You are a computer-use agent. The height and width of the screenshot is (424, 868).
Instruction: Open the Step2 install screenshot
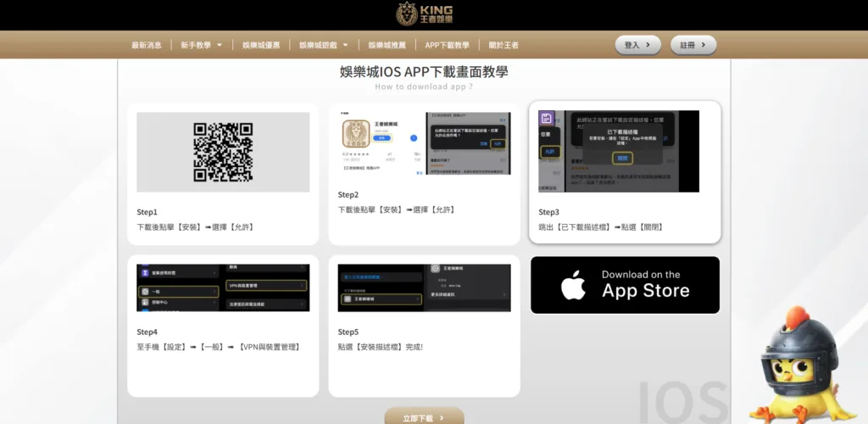coord(424,144)
